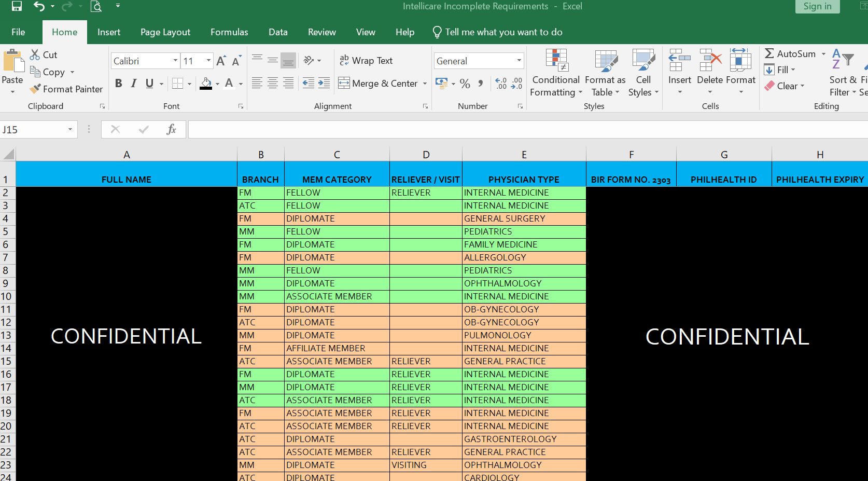The image size is (868, 481).
Task: Cut the selected cells
Action: click(x=44, y=54)
